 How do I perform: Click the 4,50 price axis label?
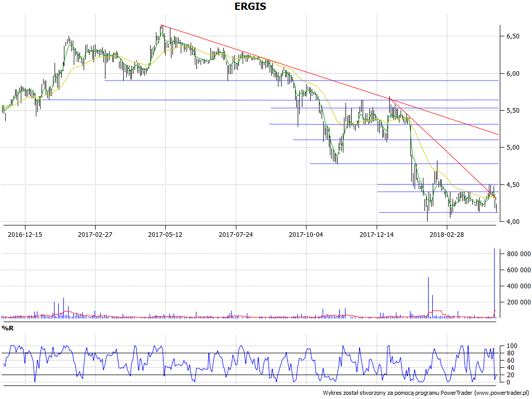[513, 185]
